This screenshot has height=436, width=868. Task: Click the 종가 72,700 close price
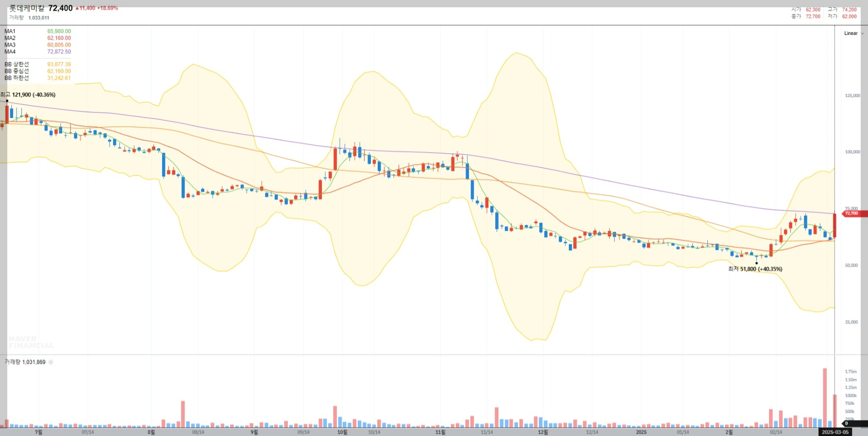pyautogui.click(x=806, y=16)
